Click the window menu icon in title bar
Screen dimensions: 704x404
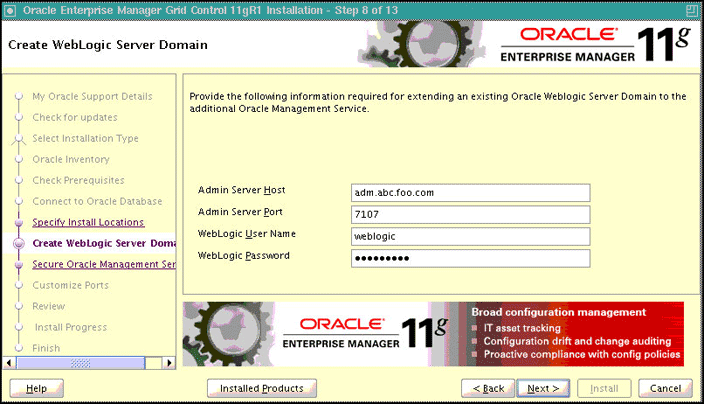(x=9, y=10)
